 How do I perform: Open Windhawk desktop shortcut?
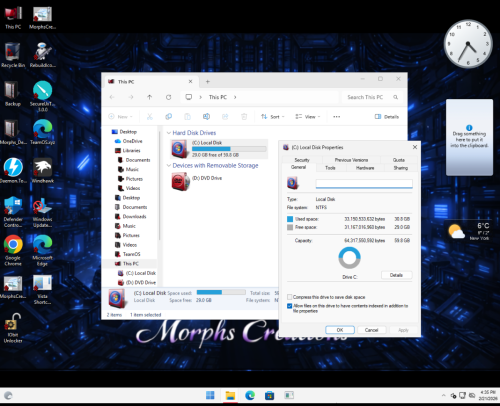(x=42, y=170)
